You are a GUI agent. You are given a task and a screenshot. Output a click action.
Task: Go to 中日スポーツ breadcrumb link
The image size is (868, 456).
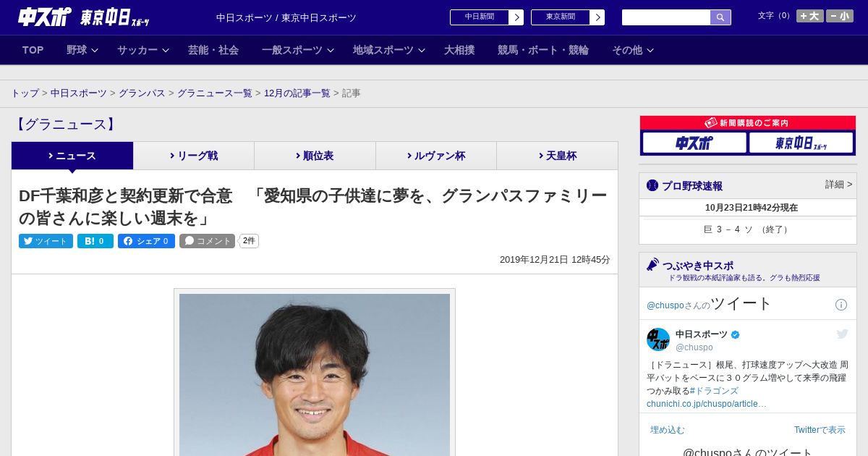tap(79, 93)
